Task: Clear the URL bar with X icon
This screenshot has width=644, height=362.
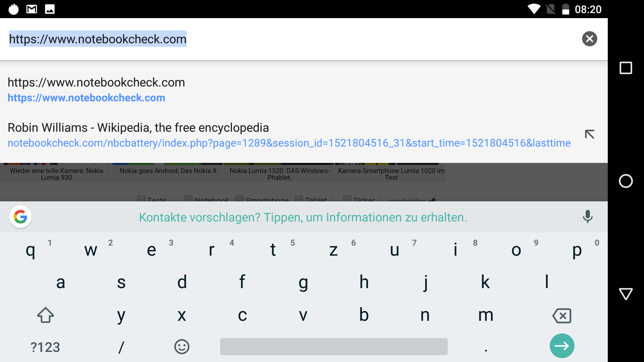Action: click(x=589, y=39)
